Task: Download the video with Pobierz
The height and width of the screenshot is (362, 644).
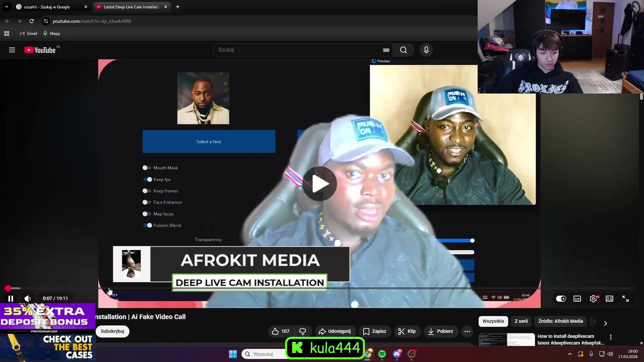Action: coord(440,331)
